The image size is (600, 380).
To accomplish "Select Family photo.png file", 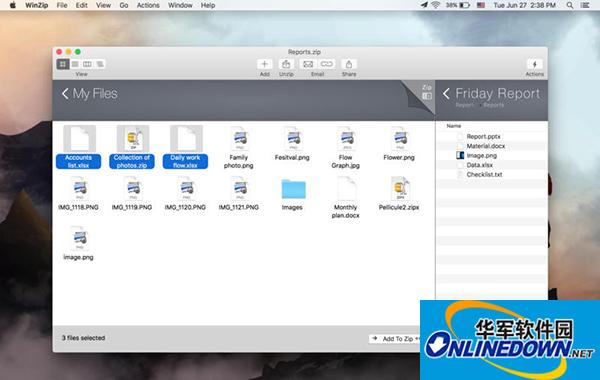I will click(239, 147).
